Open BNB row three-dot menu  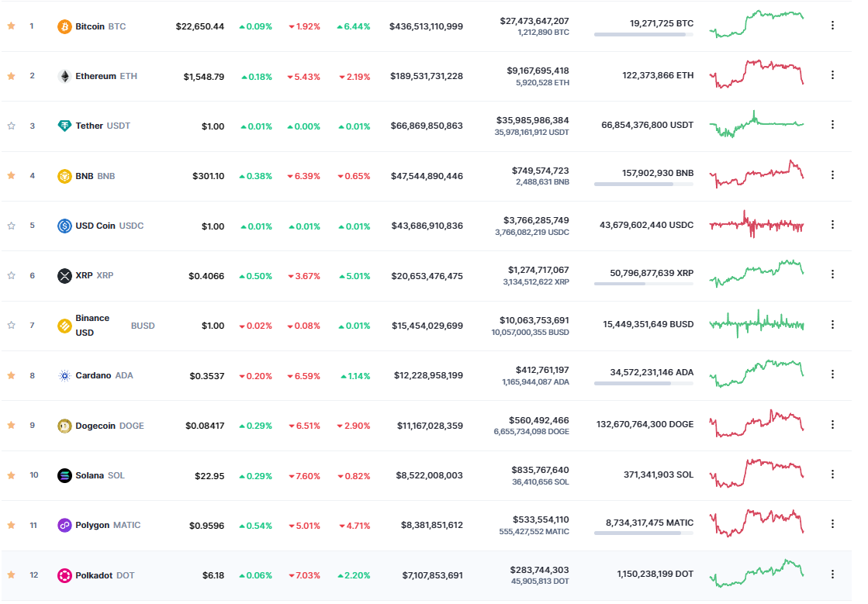pos(832,174)
